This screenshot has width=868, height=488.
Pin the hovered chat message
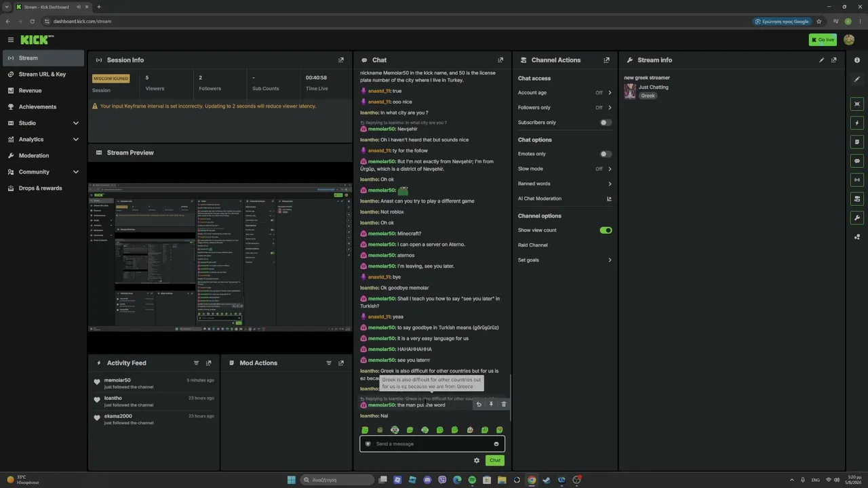pyautogui.click(x=491, y=405)
